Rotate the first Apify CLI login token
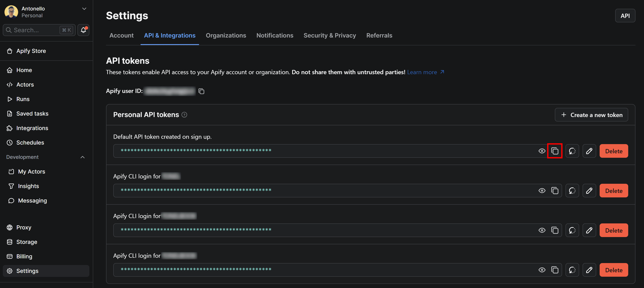 572,190
